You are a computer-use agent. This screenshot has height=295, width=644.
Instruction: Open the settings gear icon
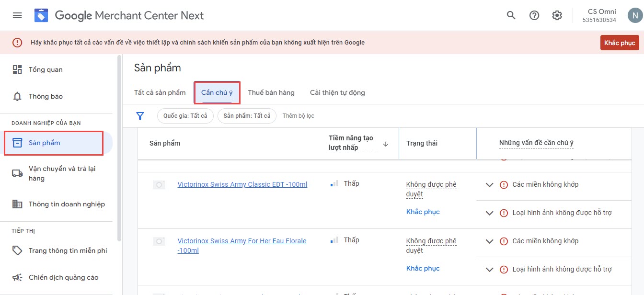point(557,15)
